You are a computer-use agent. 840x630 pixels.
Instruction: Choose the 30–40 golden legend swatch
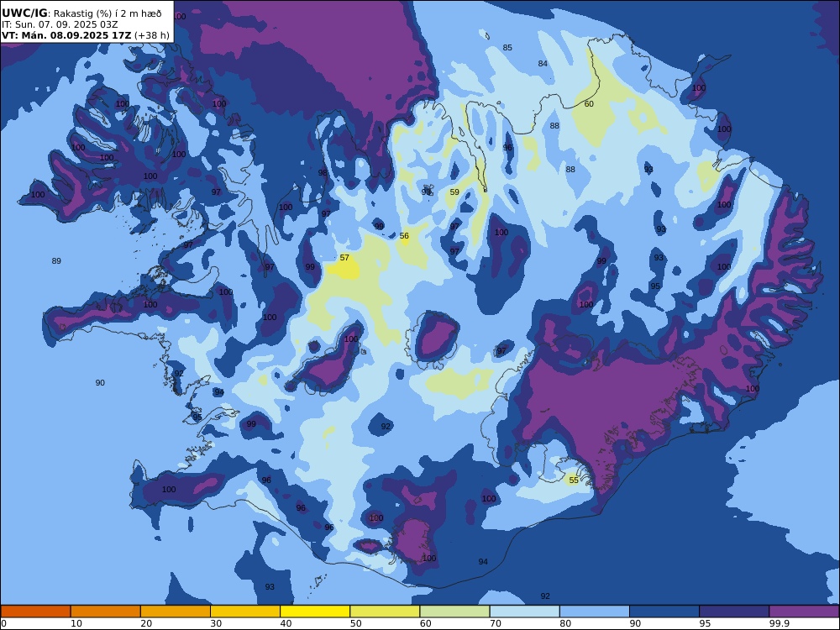(x=245, y=612)
